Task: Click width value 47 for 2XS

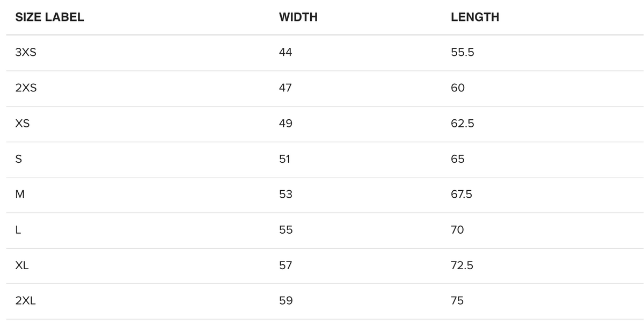Action: coord(286,88)
